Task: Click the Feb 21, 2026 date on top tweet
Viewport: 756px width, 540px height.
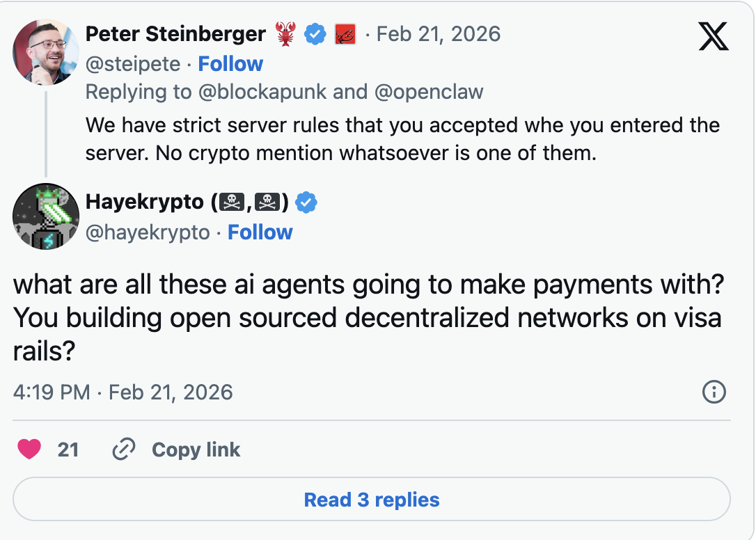Action: [x=439, y=33]
